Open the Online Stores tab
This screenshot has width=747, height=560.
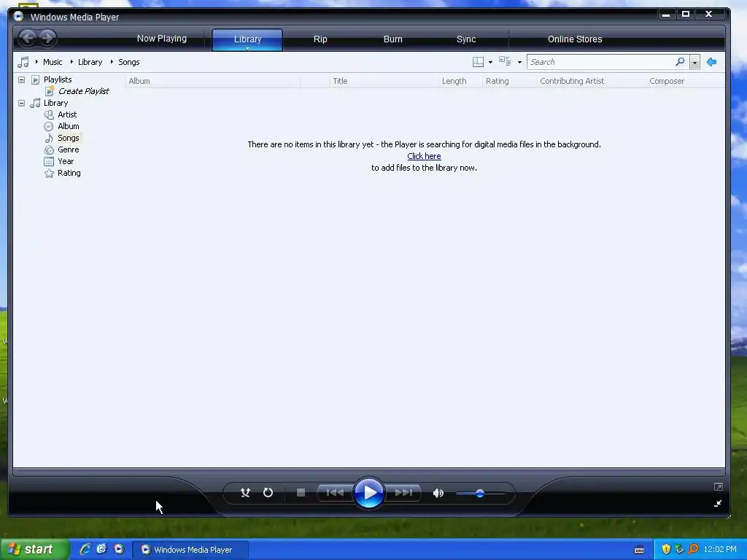tap(575, 39)
